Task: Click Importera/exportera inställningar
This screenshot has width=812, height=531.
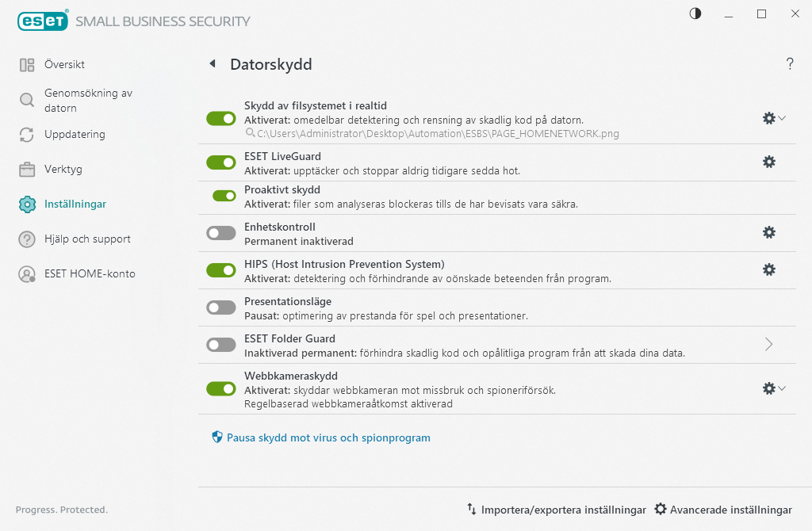Action: pos(563,510)
